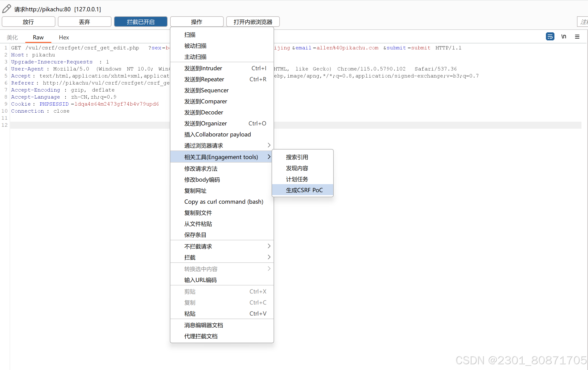The width and height of the screenshot is (588, 370).
Task: Click 打开内嵌浏览器 button
Action: coord(253,22)
